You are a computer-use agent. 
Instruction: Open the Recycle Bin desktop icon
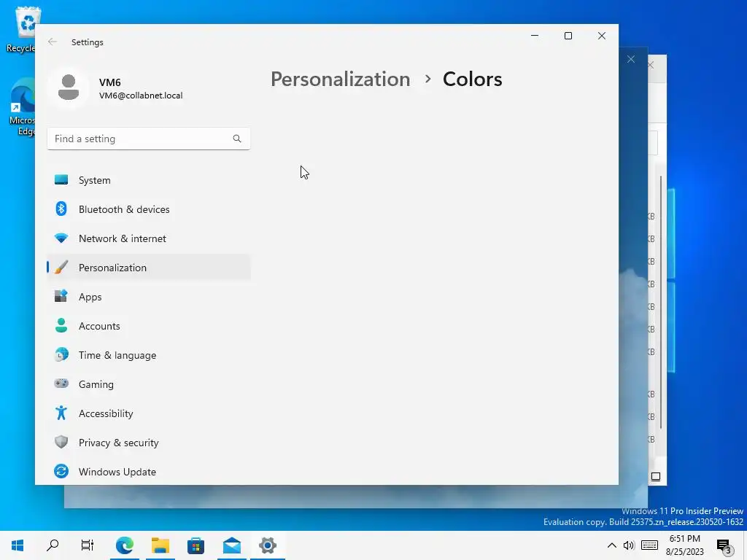tap(21, 29)
